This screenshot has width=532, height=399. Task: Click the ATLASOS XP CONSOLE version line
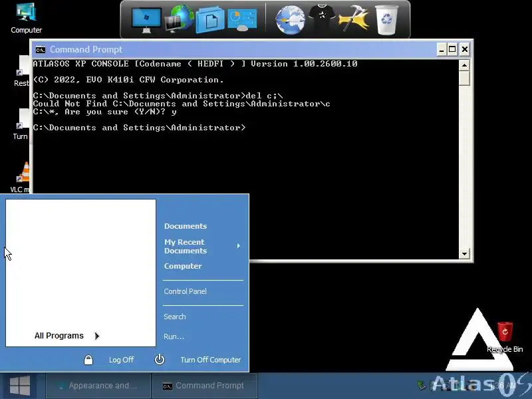195,64
